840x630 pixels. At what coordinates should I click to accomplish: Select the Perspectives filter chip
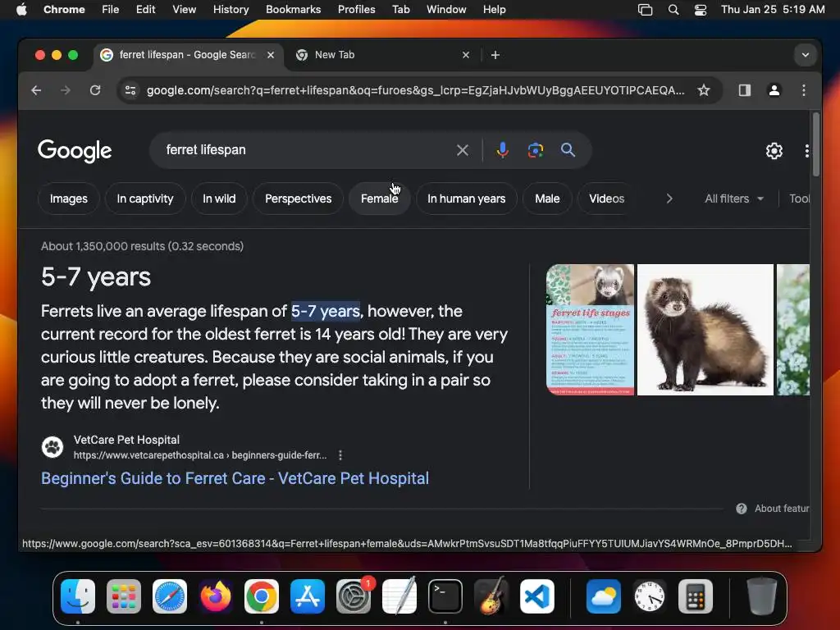click(298, 199)
